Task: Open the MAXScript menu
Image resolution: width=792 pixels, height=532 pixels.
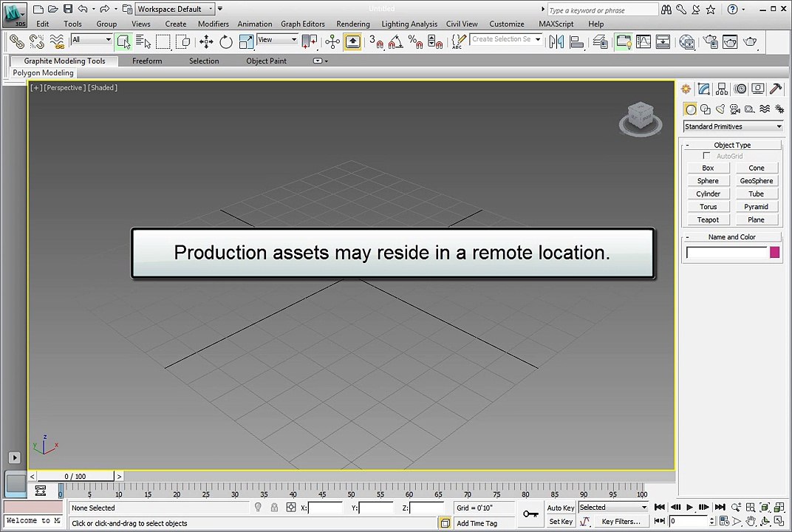Action: click(556, 24)
